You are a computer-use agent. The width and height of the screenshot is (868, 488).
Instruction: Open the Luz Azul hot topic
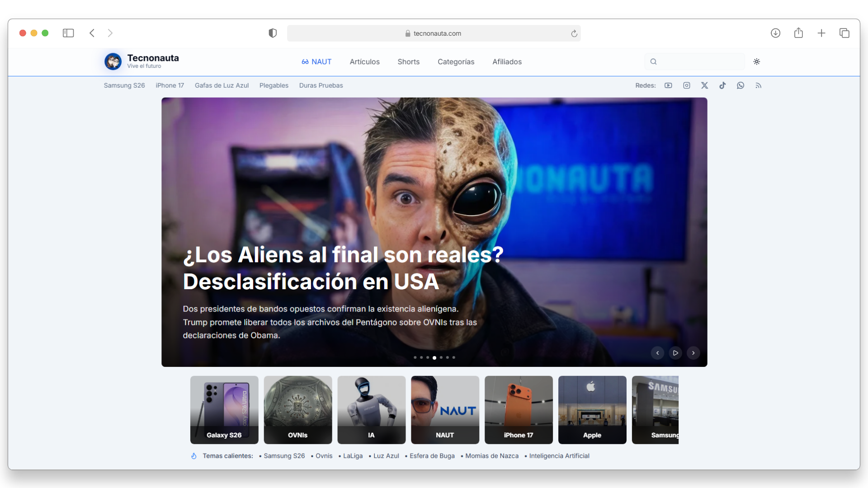pyautogui.click(x=386, y=456)
